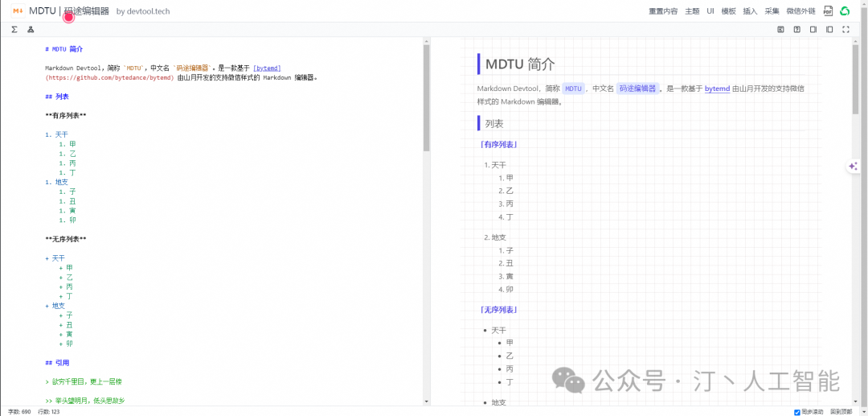
Task: Click 回到顶部 back to top
Action: click(841, 412)
